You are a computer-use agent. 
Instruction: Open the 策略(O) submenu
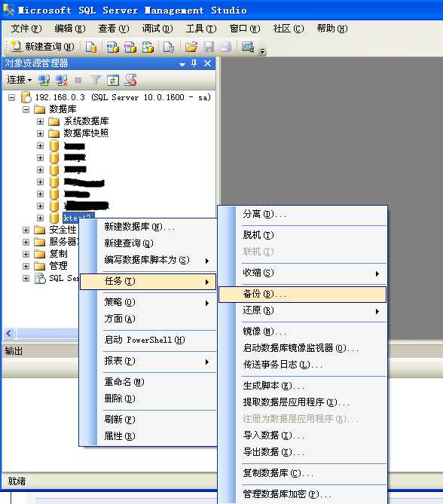coord(148,303)
